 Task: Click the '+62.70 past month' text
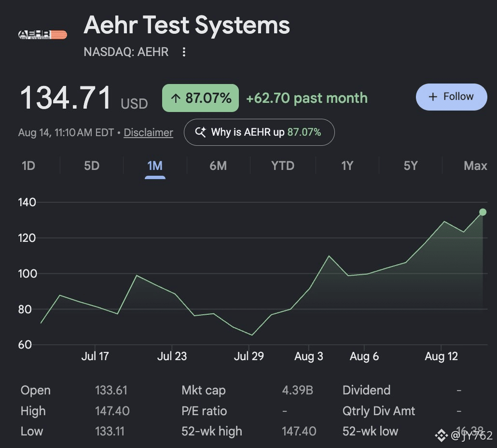[x=307, y=98]
